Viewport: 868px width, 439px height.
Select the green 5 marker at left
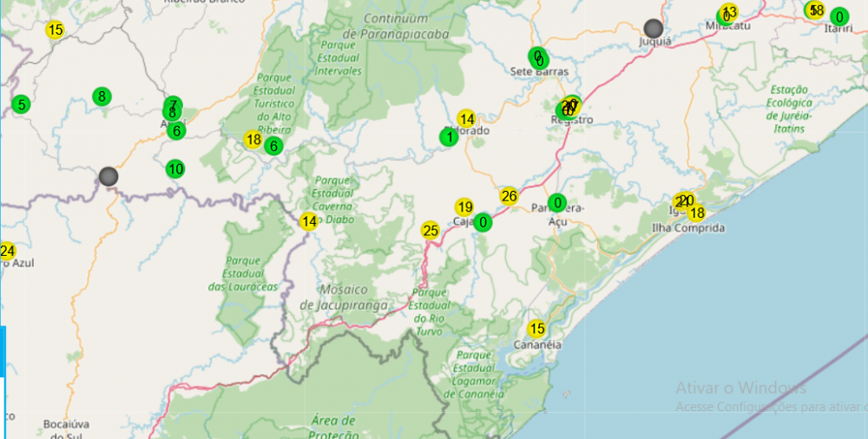tap(21, 105)
